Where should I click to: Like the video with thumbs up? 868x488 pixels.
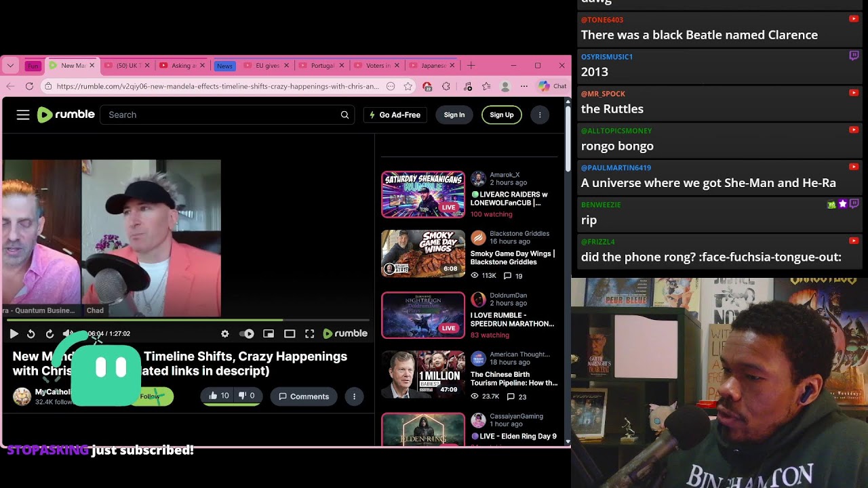pyautogui.click(x=218, y=396)
